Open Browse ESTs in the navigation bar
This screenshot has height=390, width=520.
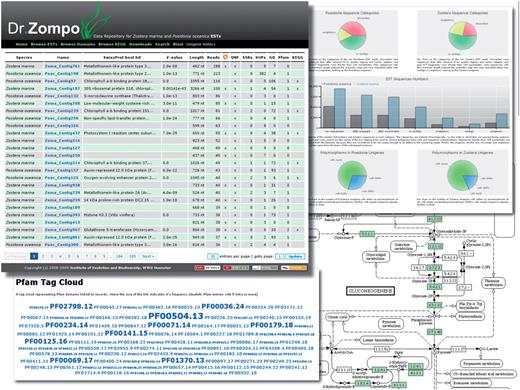44,44
